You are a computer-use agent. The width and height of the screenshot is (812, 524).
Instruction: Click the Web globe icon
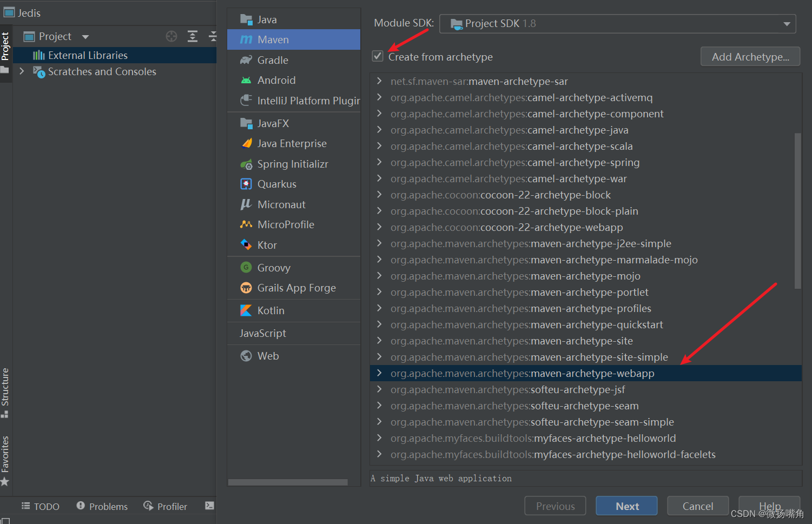(x=246, y=356)
